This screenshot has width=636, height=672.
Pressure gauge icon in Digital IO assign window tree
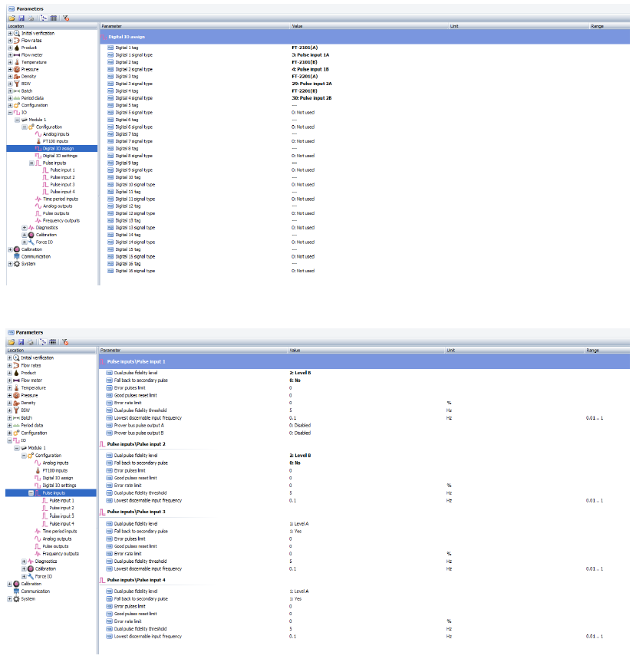[17, 70]
